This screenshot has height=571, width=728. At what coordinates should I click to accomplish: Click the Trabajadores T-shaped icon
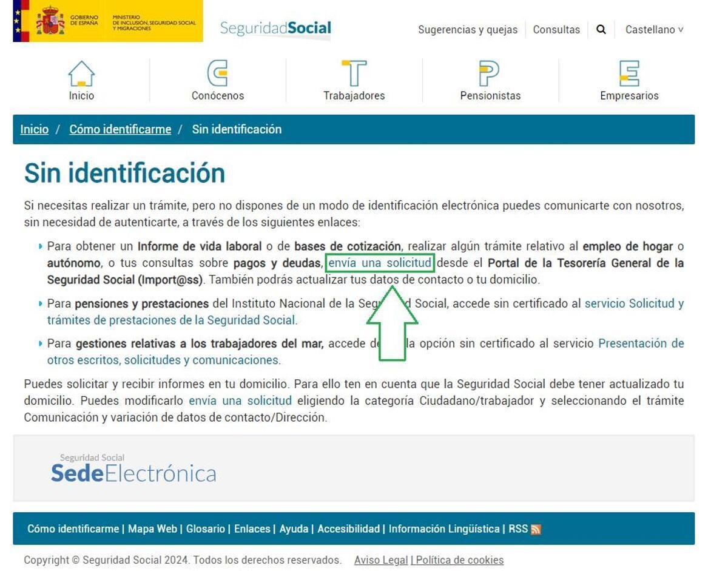pos(354,73)
